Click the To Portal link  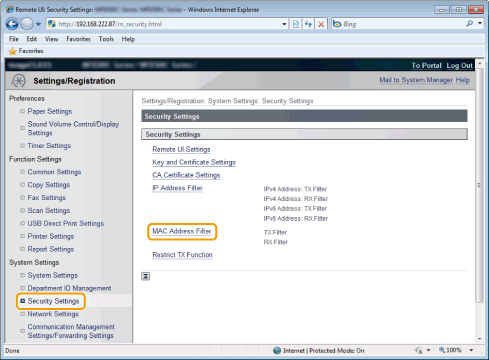(426, 65)
